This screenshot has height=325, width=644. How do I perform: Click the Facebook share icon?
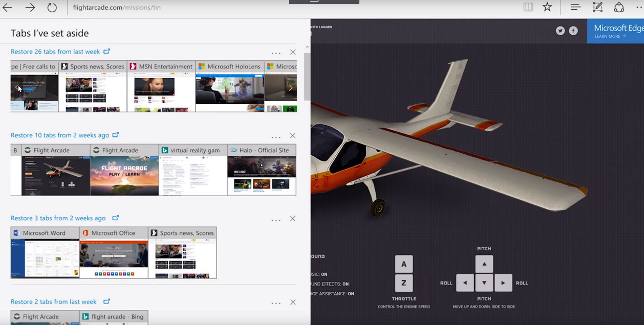coord(573,31)
